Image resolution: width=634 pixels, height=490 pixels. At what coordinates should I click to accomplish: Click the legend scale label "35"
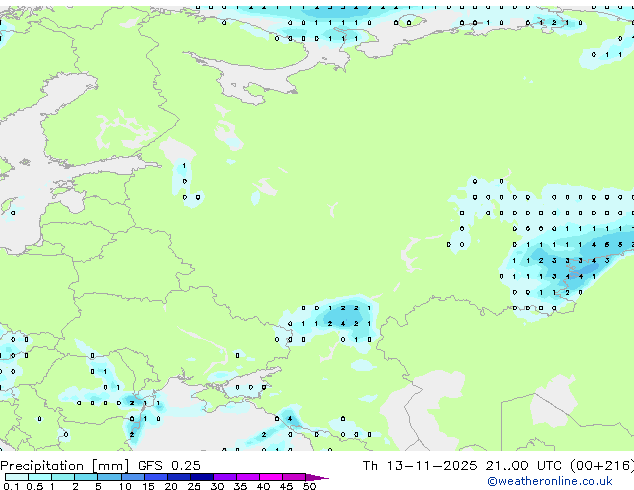click(x=240, y=486)
